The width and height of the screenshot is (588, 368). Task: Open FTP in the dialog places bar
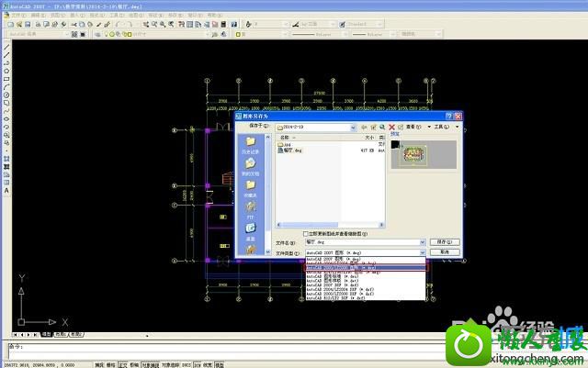pos(250,210)
